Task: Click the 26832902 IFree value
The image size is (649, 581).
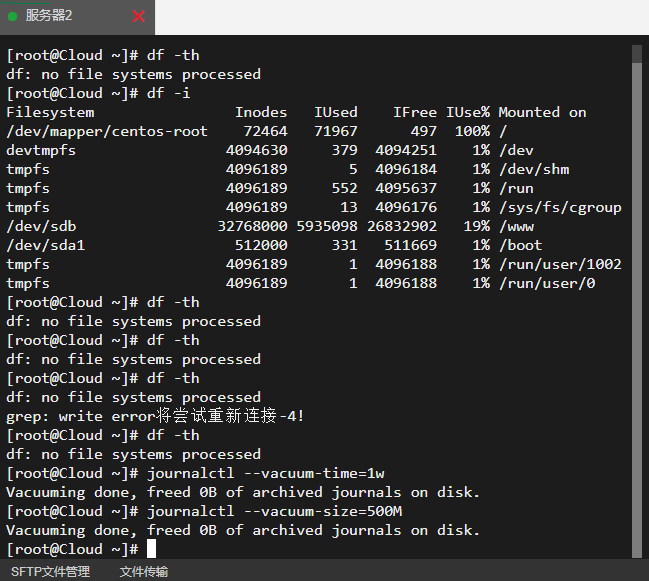Action: click(402, 226)
